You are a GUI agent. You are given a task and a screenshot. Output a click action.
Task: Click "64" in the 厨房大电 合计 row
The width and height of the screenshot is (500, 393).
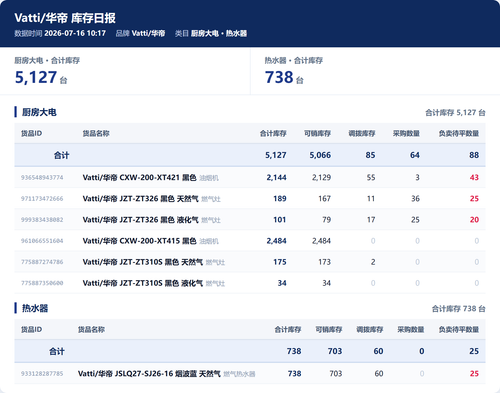coord(415,155)
